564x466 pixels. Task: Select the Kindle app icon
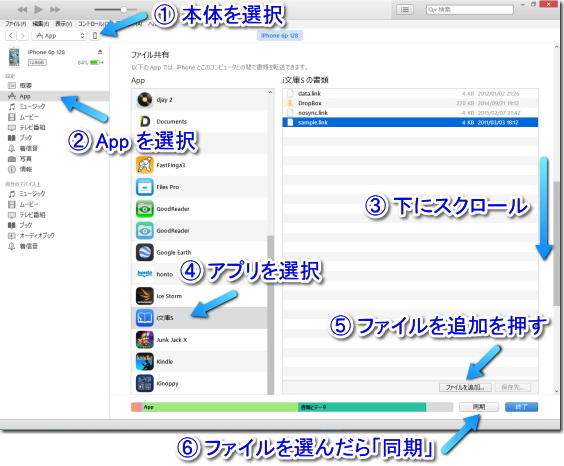tap(145, 361)
